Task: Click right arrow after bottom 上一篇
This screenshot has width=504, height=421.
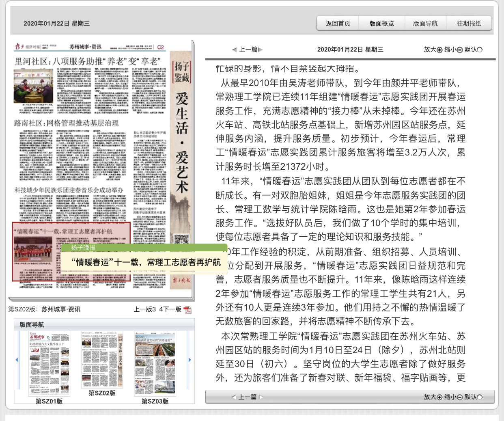Action: tap(261, 397)
